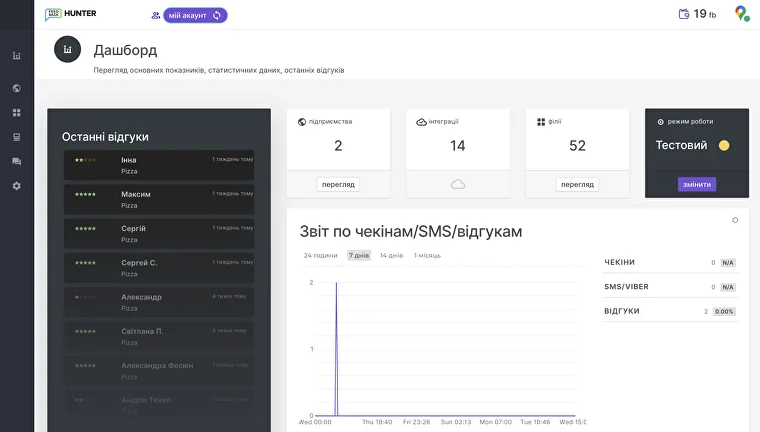Click the yellow Тестовий mode indicator
Viewport: 760px width, 432px height.
click(724, 145)
